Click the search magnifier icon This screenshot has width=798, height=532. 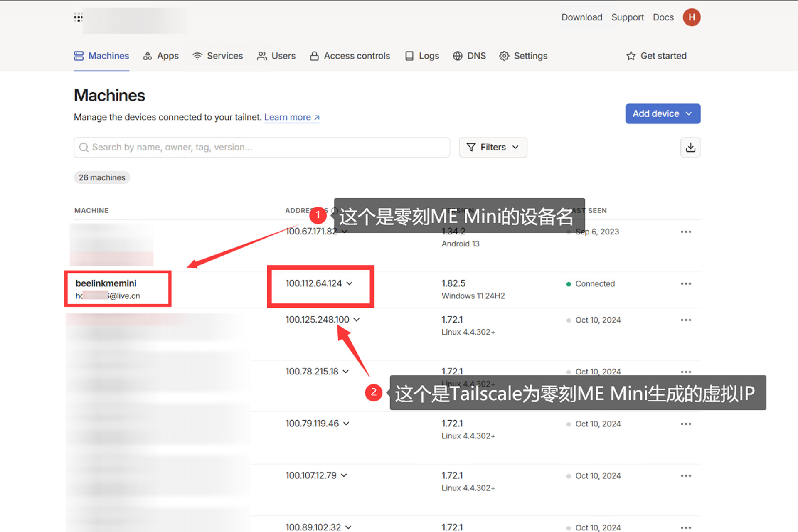(x=84, y=148)
